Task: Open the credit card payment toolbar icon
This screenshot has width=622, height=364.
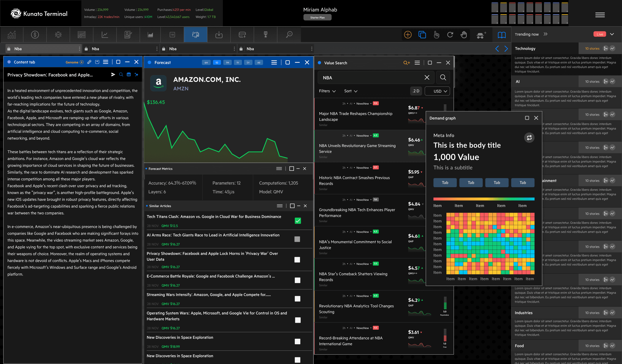Action: click(242, 35)
